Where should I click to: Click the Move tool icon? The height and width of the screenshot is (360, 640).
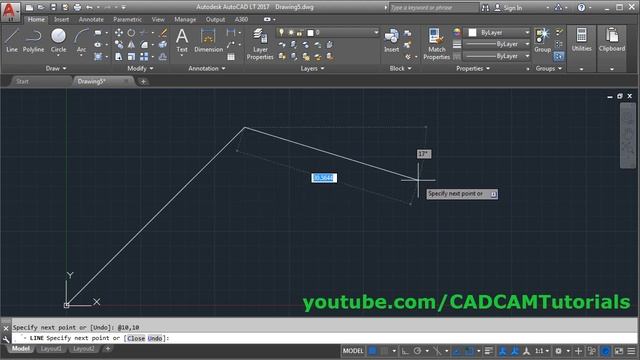click(x=119, y=33)
